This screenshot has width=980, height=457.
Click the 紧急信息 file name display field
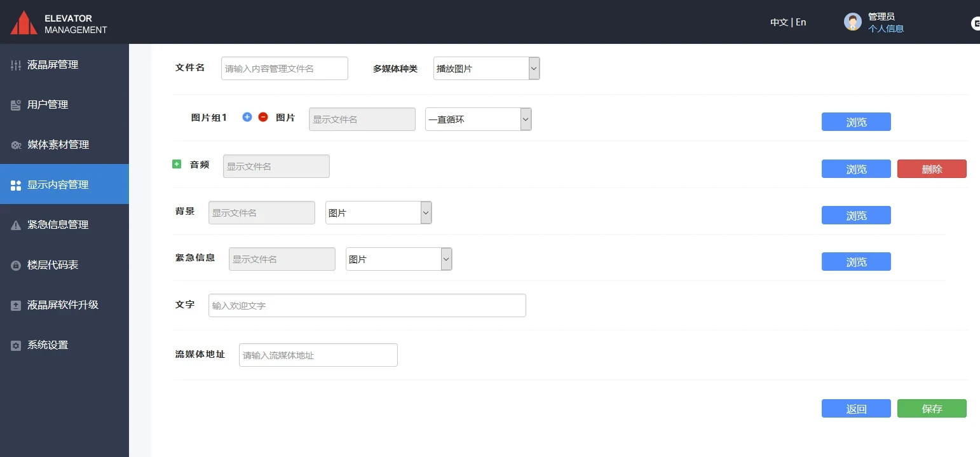pyautogui.click(x=282, y=259)
